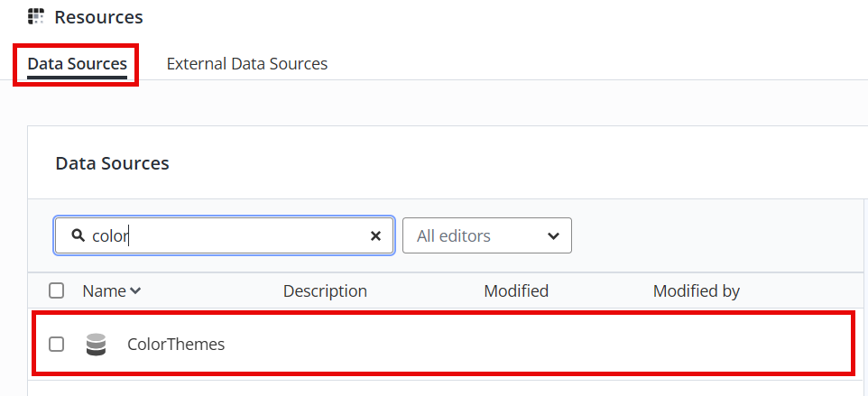The height and width of the screenshot is (396, 868).
Task: Clear the search text with the X icon
Action: [375, 236]
